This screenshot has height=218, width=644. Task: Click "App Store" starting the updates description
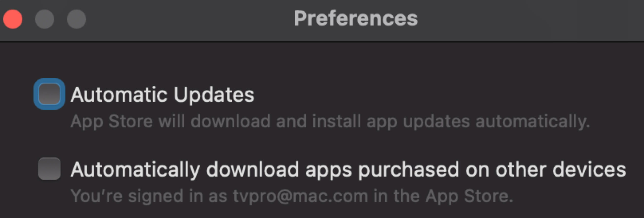click(x=112, y=122)
